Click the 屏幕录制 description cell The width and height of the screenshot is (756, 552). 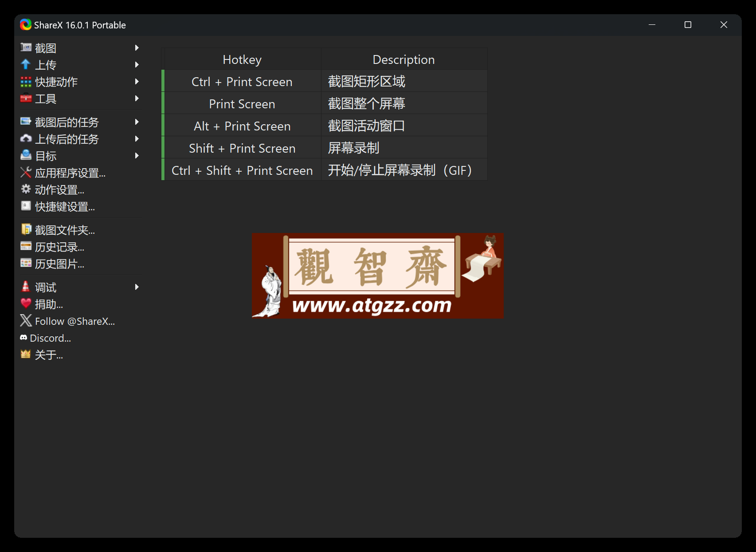coord(404,147)
